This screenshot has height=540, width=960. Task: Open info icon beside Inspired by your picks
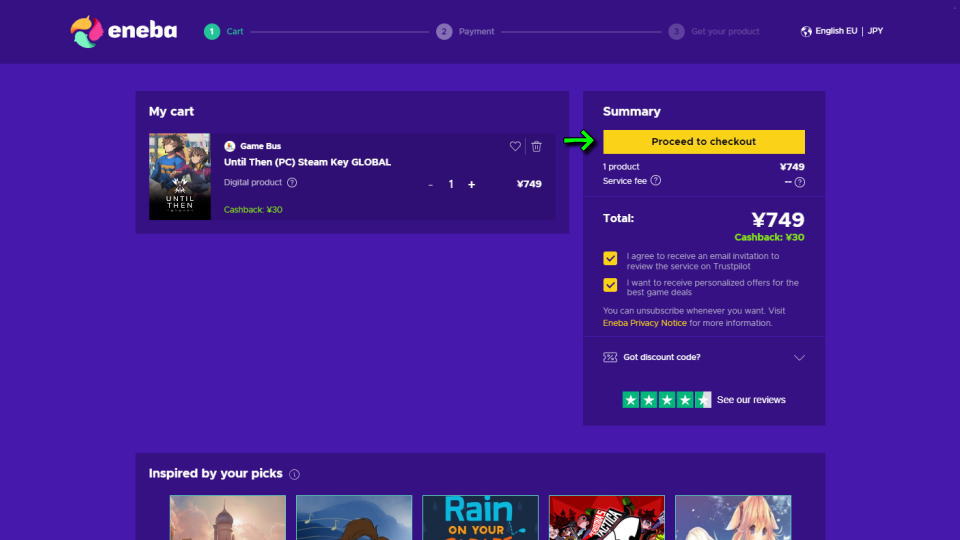point(294,474)
